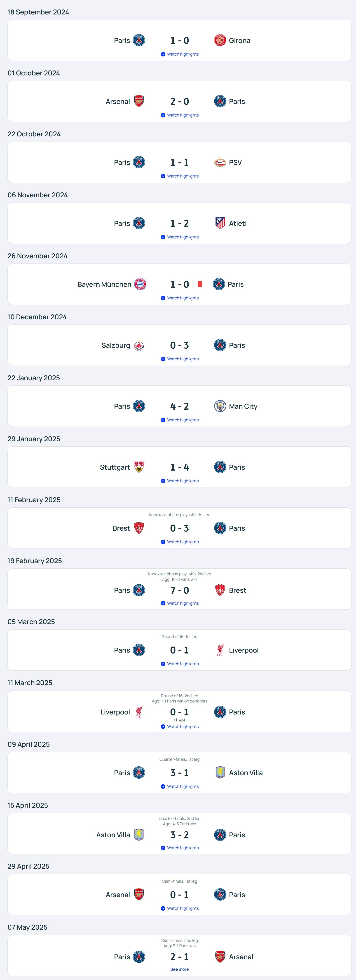Click the Salzburg club crest
356x980 pixels.
click(139, 345)
